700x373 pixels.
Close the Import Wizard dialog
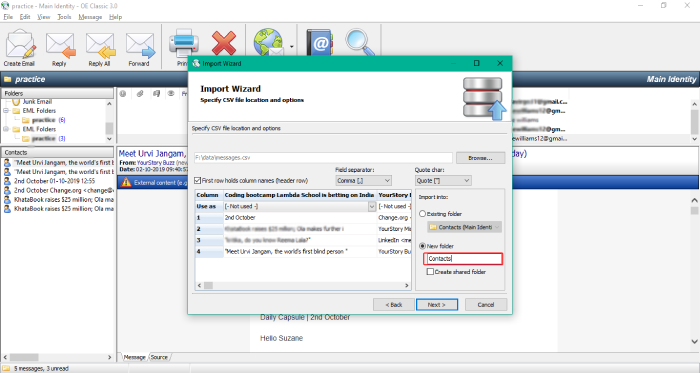[x=500, y=63]
